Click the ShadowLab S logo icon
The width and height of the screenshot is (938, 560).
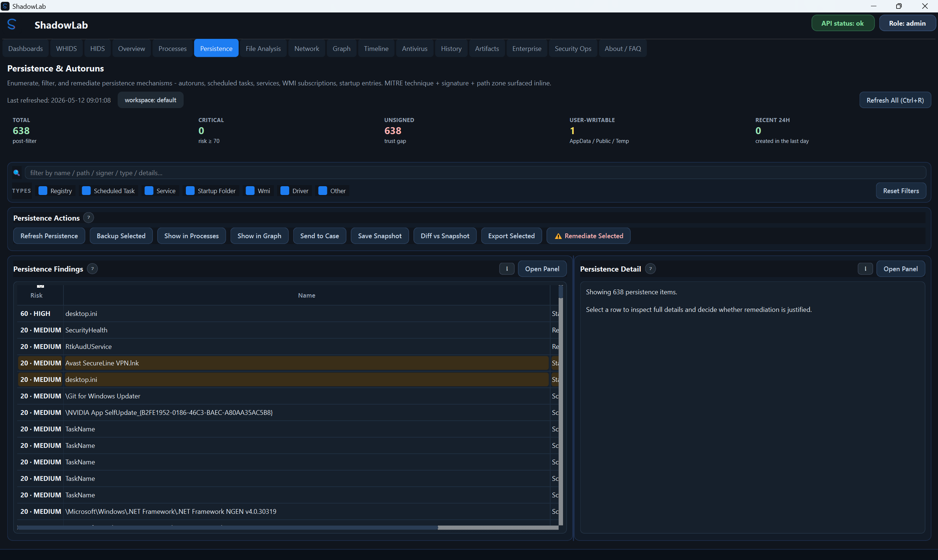[x=12, y=24]
